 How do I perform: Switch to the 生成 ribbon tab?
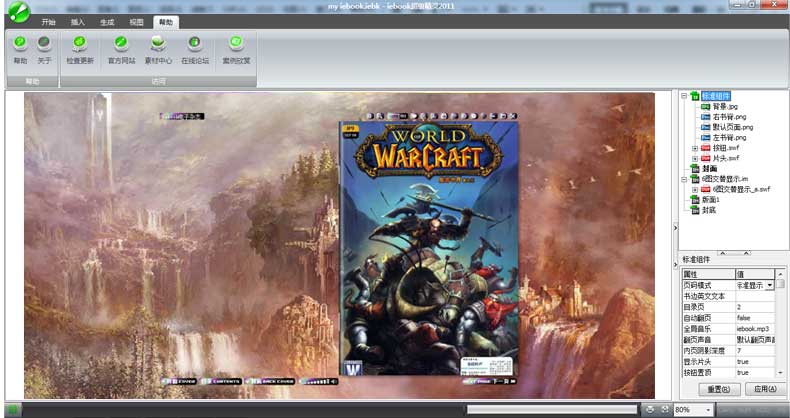(x=107, y=22)
